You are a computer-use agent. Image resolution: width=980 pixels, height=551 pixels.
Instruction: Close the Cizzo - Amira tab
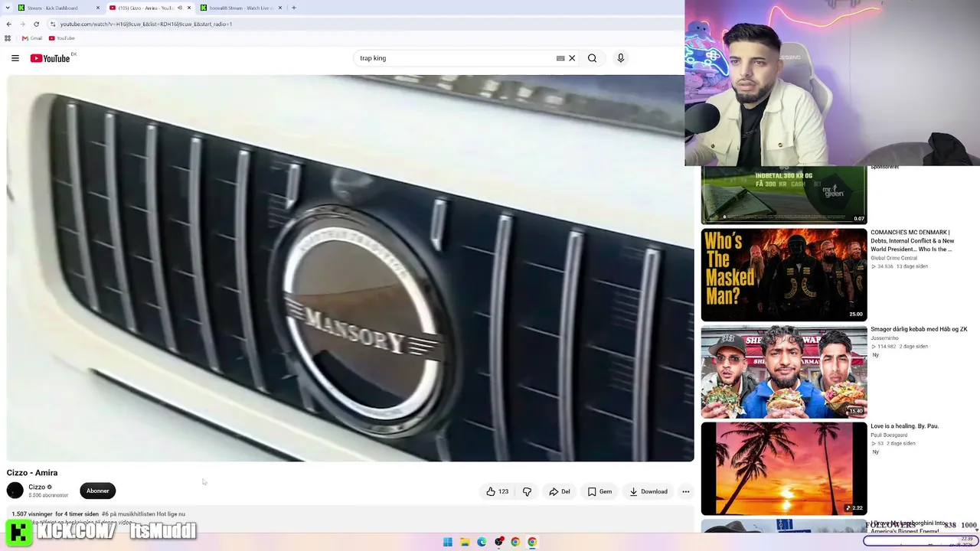[x=189, y=8]
